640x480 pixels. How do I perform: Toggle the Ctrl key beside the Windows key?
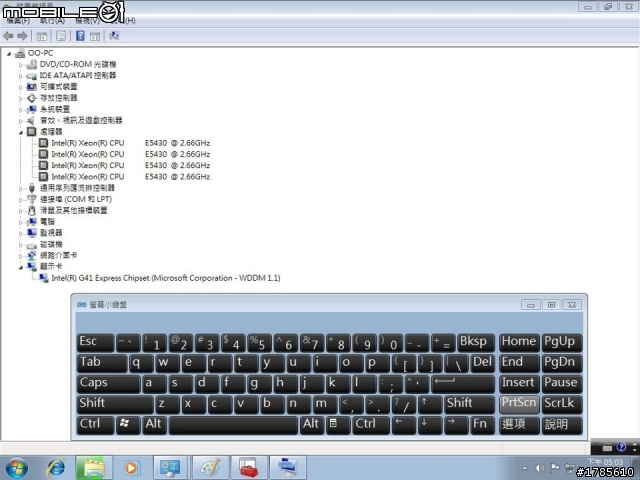[x=96, y=424]
